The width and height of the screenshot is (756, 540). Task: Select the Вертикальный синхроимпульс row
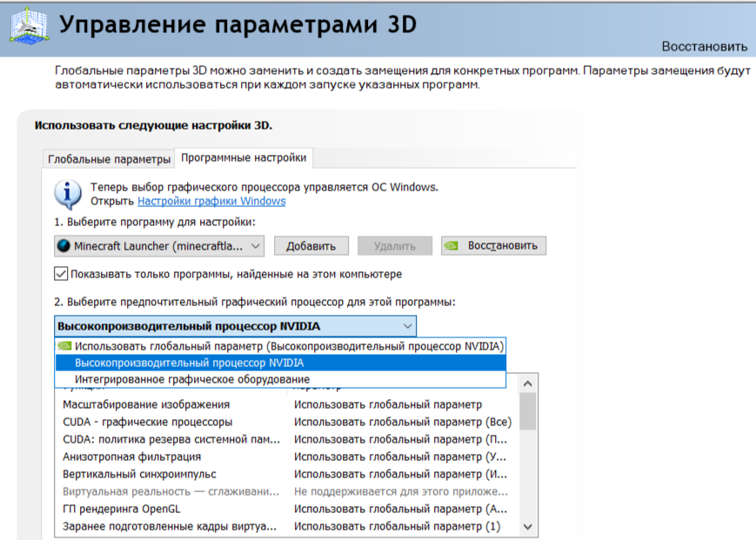pos(139,474)
